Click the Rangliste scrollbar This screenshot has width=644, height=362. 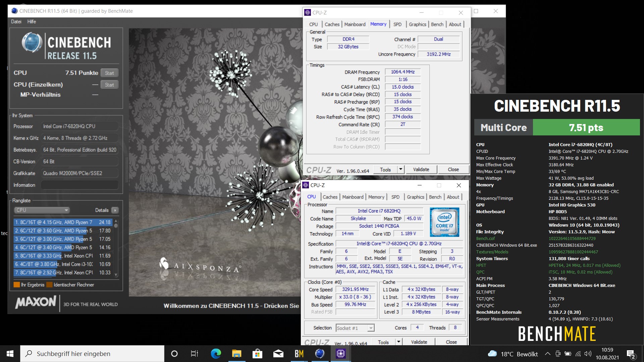[x=116, y=248]
